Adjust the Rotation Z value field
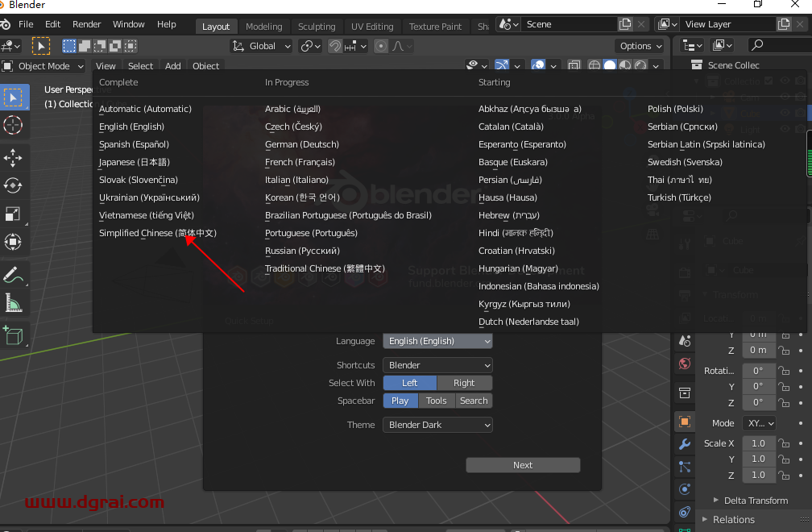Image resolution: width=812 pixels, height=532 pixels. point(759,402)
